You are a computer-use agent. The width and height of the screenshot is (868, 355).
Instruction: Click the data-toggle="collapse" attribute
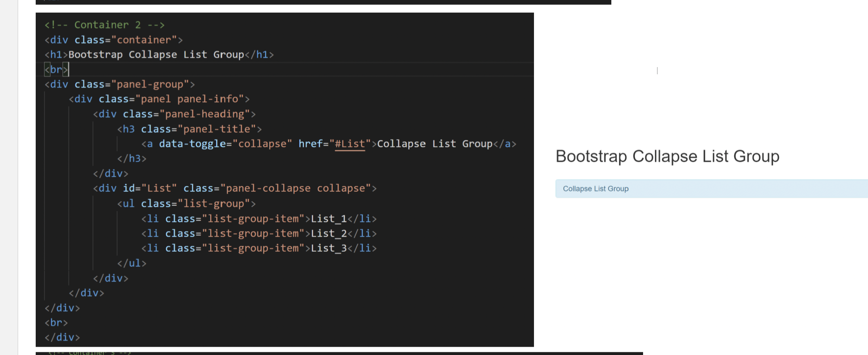225,144
